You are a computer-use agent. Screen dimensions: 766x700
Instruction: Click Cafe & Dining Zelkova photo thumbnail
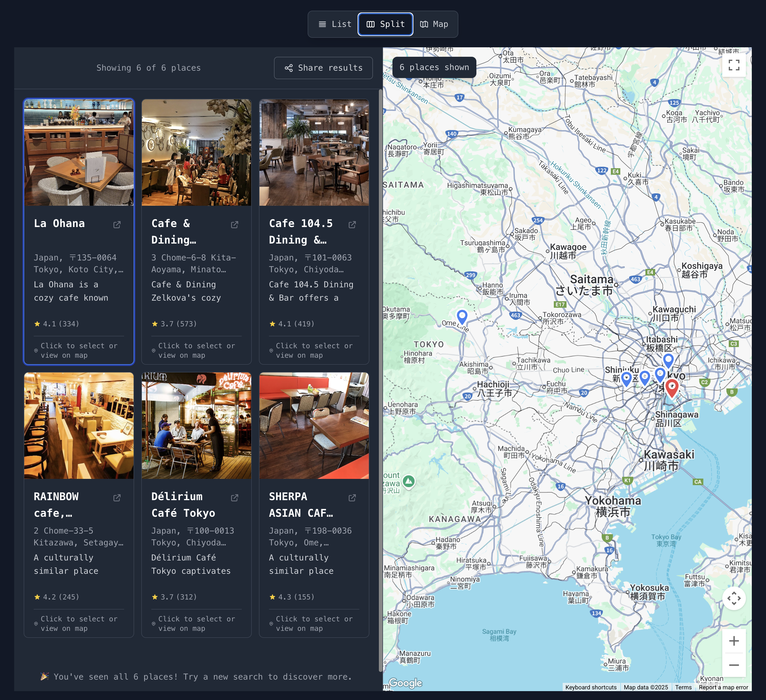(196, 153)
